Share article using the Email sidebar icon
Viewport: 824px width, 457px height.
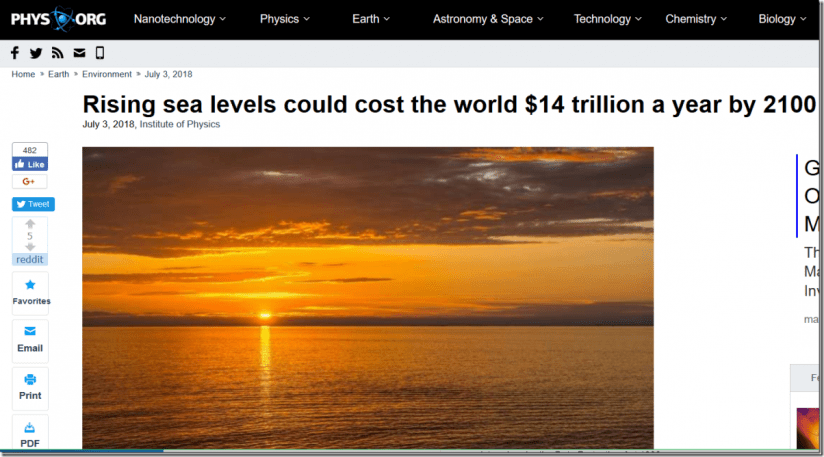(x=30, y=338)
